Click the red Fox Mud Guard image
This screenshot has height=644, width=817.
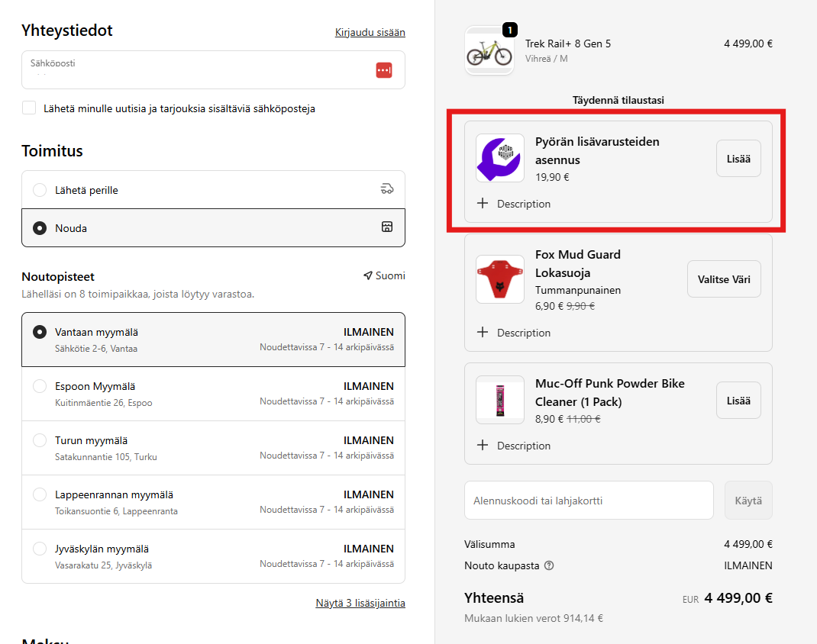tap(499, 279)
